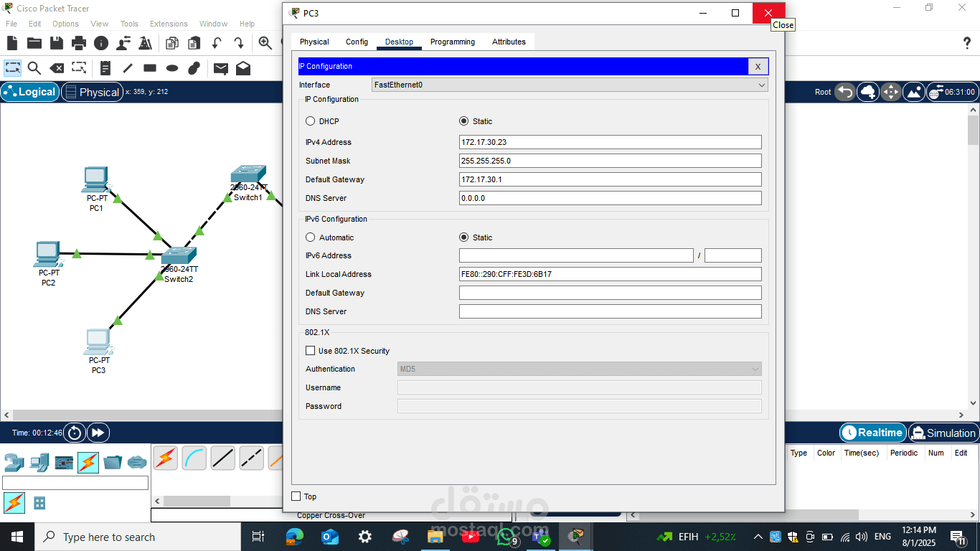
Task: Switch to the Config tab in PC3
Action: [x=357, y=42]
